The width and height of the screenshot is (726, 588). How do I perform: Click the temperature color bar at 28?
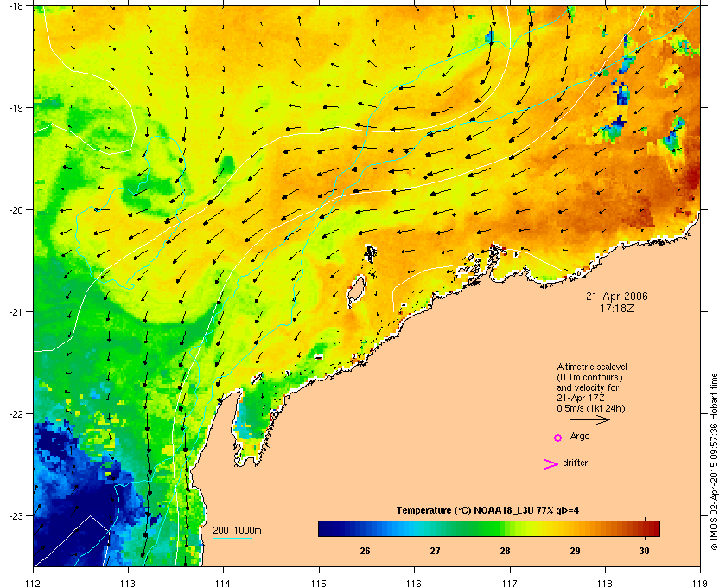(505, 528)
